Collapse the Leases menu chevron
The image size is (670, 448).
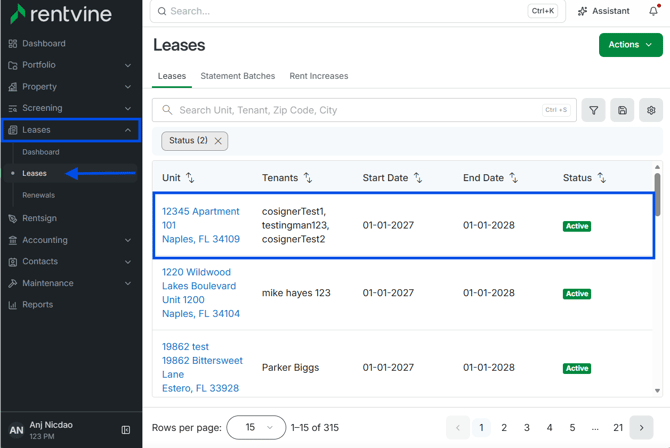(x=128, y=130)
